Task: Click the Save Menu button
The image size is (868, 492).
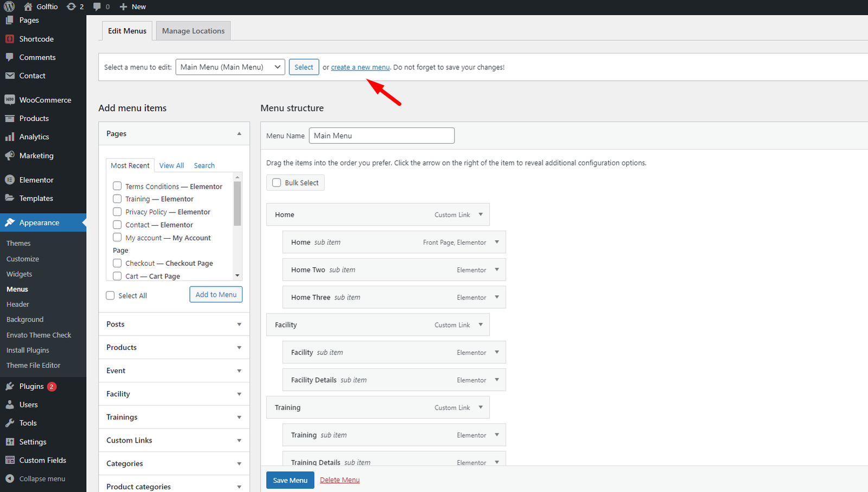Action: [x=290, y=480]
